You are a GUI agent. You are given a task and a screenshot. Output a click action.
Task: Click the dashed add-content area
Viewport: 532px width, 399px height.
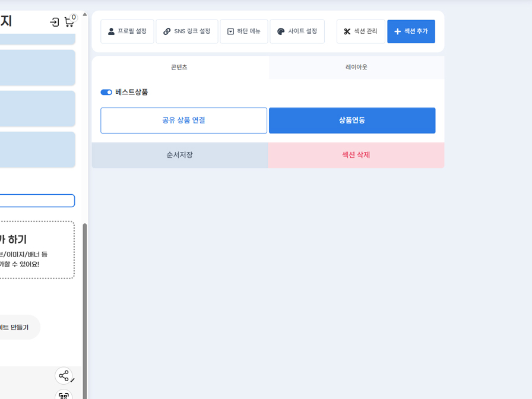(36, 249)
